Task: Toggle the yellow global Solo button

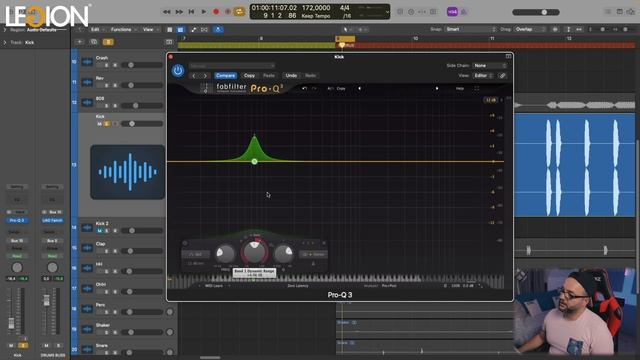Action: pyautogui.click(x=108, y=42)
